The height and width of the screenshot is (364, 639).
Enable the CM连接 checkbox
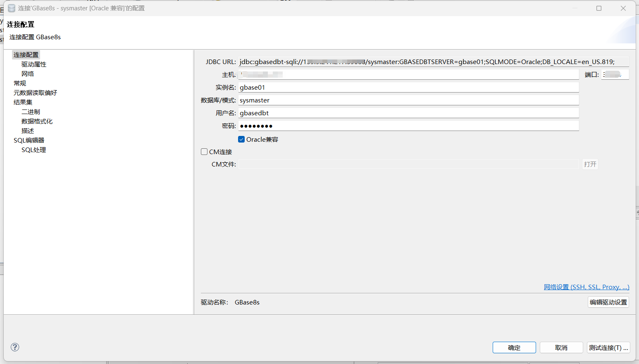[x=204, y=152]
